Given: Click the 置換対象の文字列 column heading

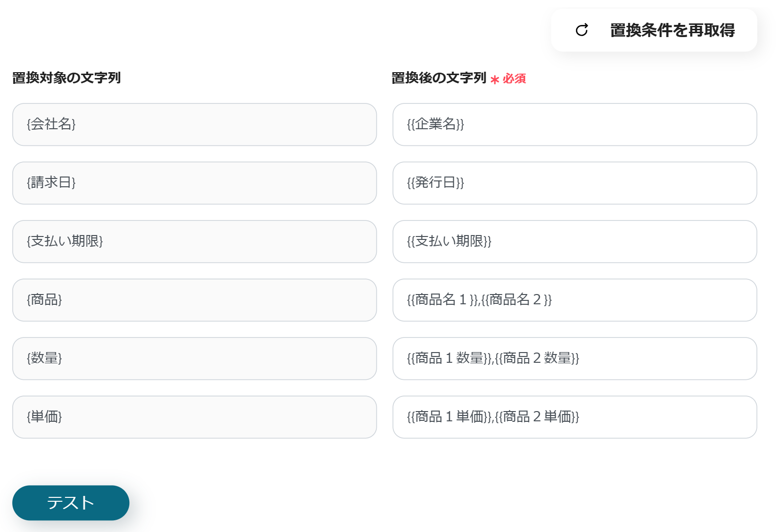Looking at the screenshot, I should (66, 78).
